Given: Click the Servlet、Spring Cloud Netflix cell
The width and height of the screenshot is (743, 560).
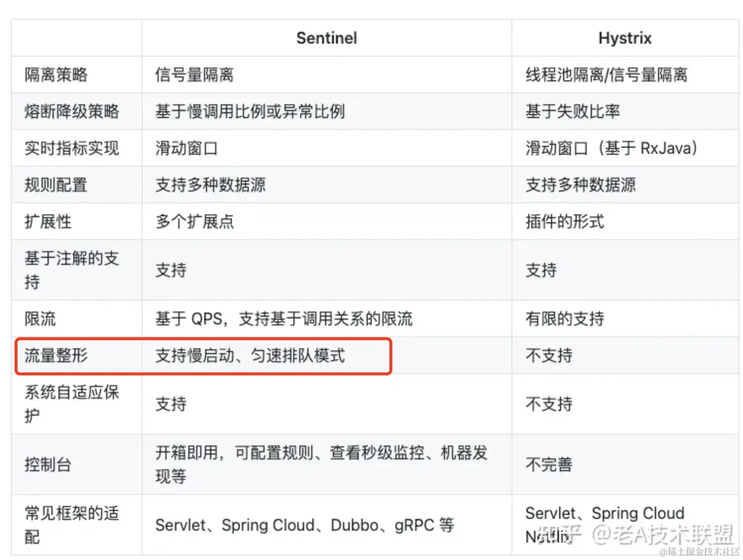Looking at the screenshot, I should tap(625, 525).
